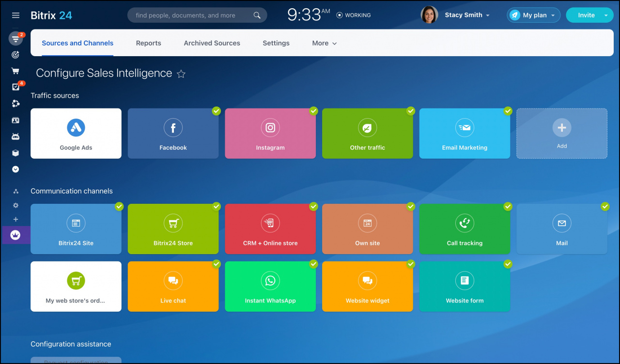The image size is (620, 364).
Task: Open the target goals sidebar icon
Action: point(15,55)
